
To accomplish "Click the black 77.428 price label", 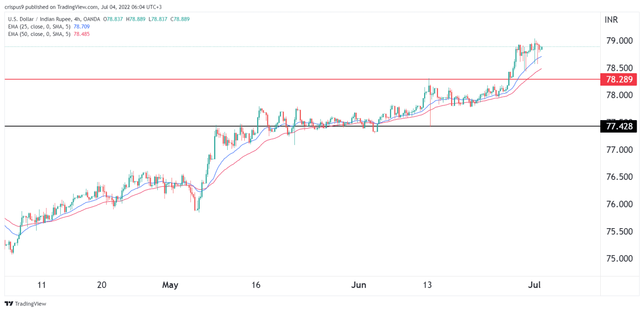I will (618, 126).
